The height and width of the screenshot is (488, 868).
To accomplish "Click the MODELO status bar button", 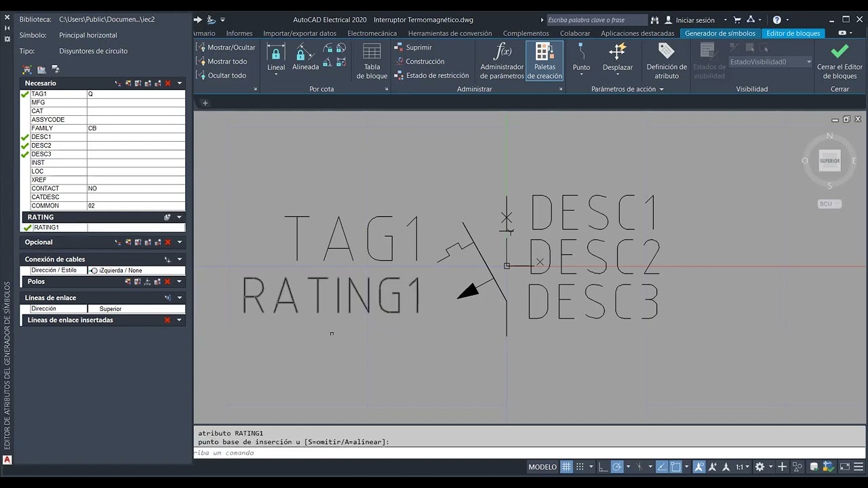I will tap(542, 467).
